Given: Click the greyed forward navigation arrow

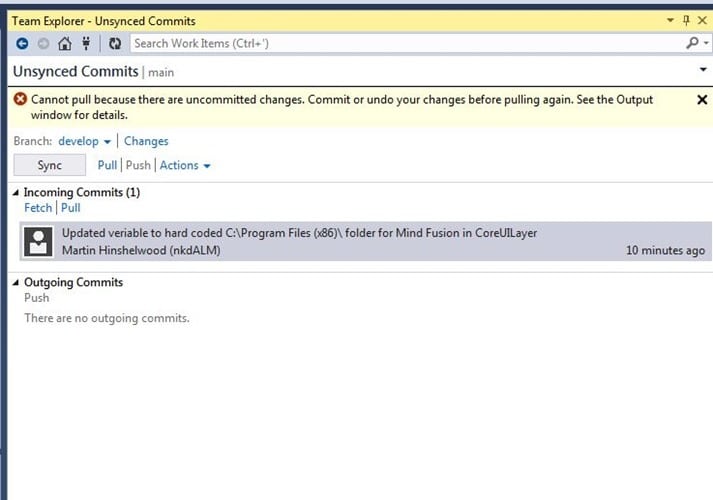Looking at the screenshot, I should point(44,44).
